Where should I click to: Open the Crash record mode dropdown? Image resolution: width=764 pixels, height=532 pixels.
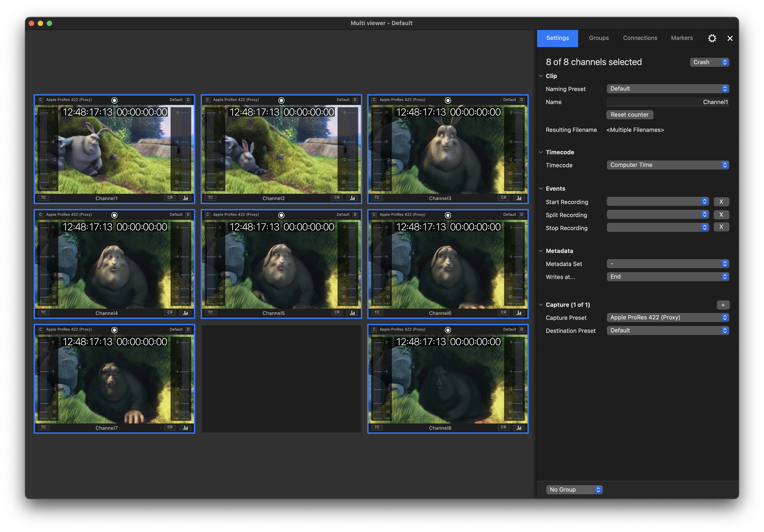pos(709,62)
